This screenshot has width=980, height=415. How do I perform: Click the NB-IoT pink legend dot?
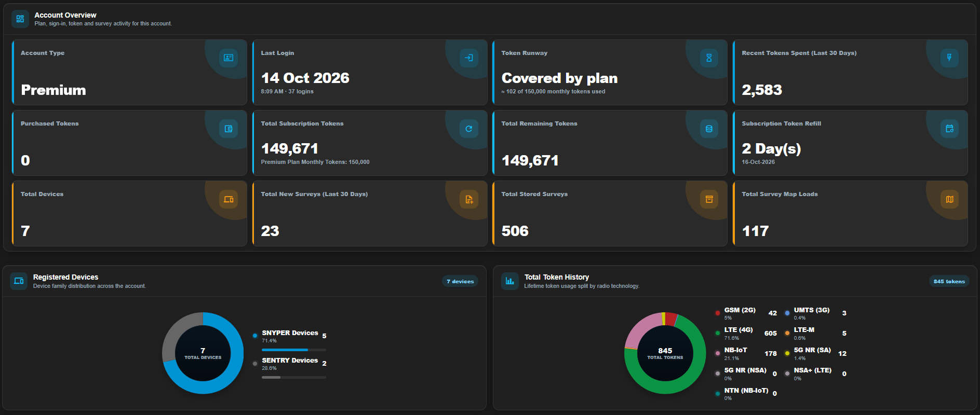point(718,353)
